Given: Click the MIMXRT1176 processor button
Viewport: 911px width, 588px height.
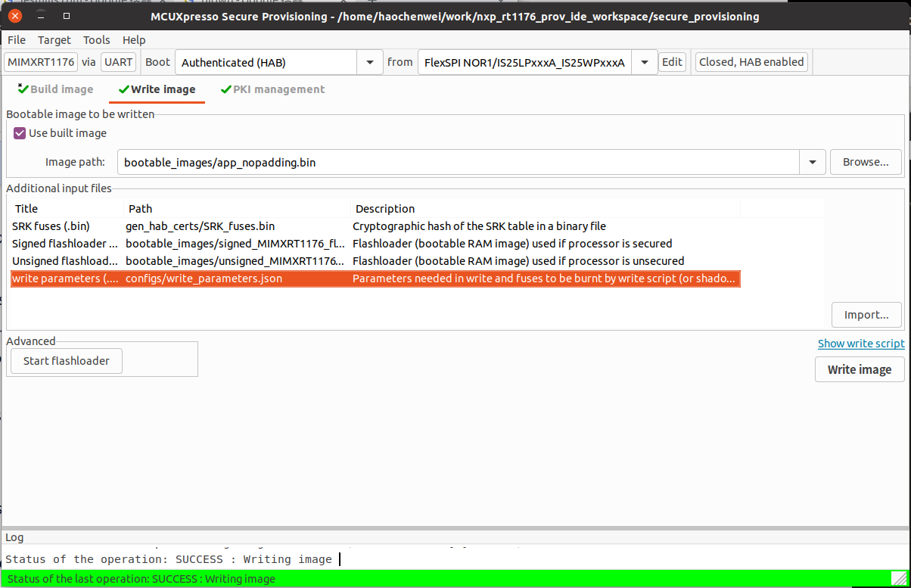Looking at the screenshot, I should [x=41, y=62].
